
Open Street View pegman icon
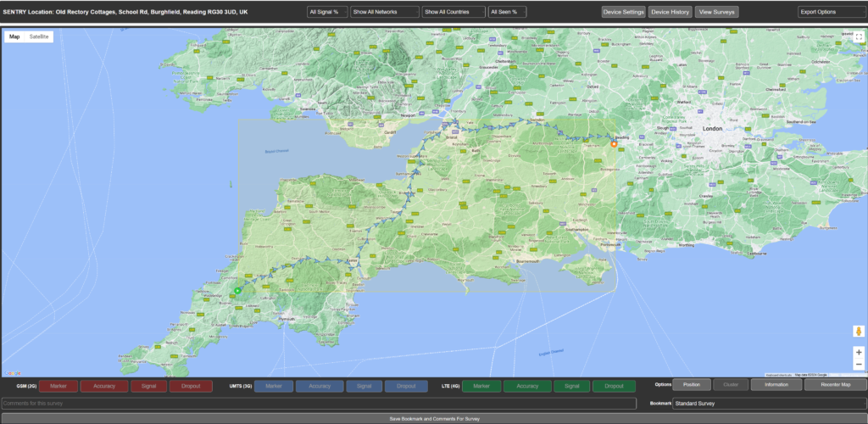coord(859,331)
